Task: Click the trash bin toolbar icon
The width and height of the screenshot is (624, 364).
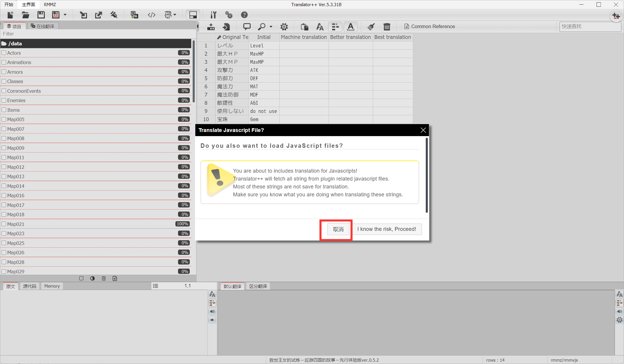Action: tap(387, 27)
